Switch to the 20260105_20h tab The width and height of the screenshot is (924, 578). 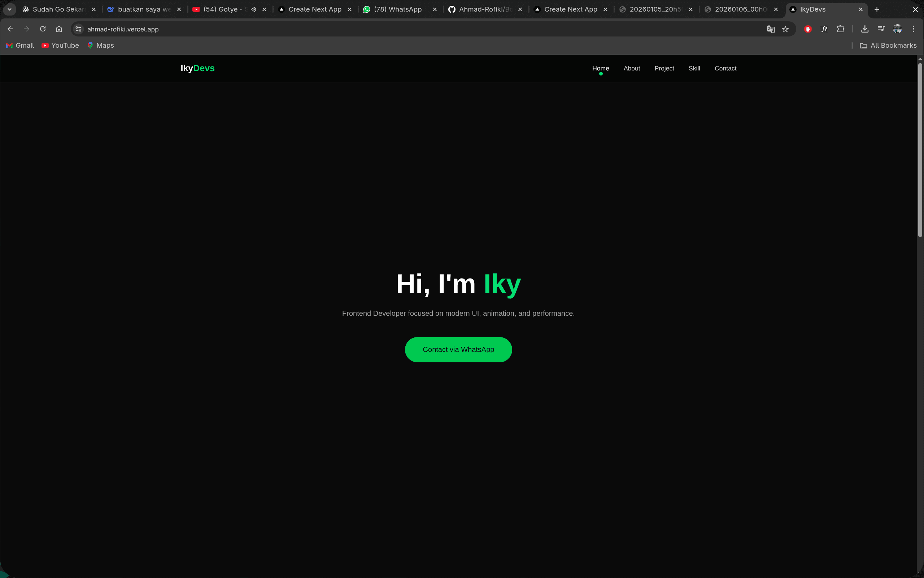pos(655,9)
